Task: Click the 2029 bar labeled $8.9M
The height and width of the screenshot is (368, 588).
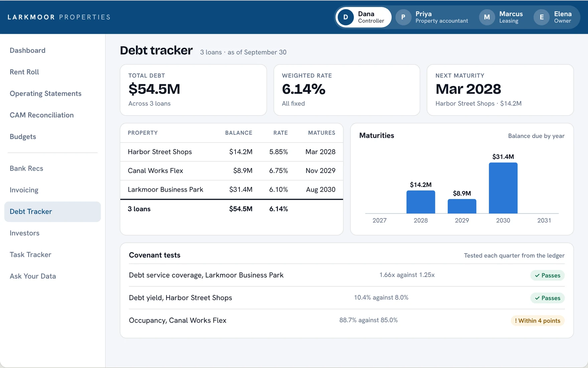Action: coord(462,206)
